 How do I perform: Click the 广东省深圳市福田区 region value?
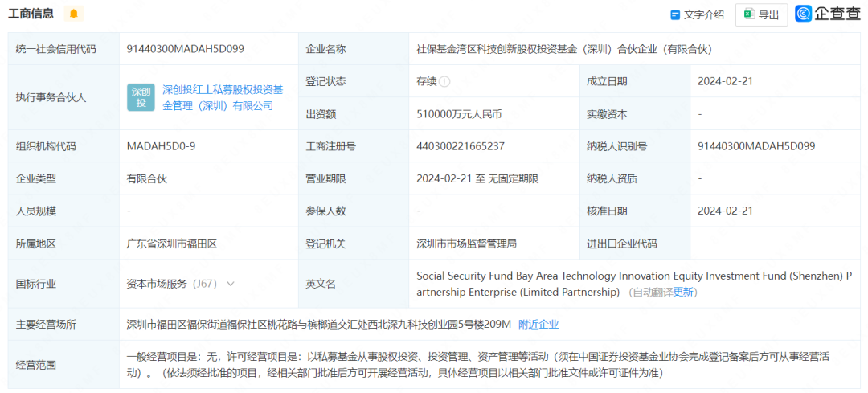(172, 243)
